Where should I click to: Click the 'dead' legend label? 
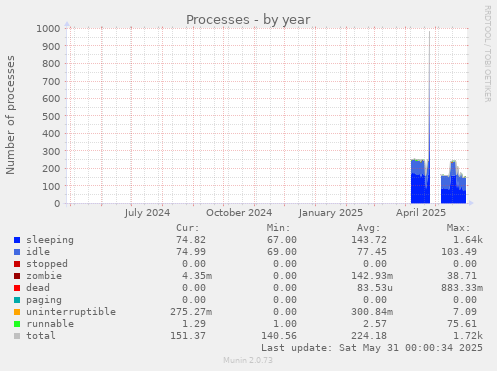click(x=38, y=288)
